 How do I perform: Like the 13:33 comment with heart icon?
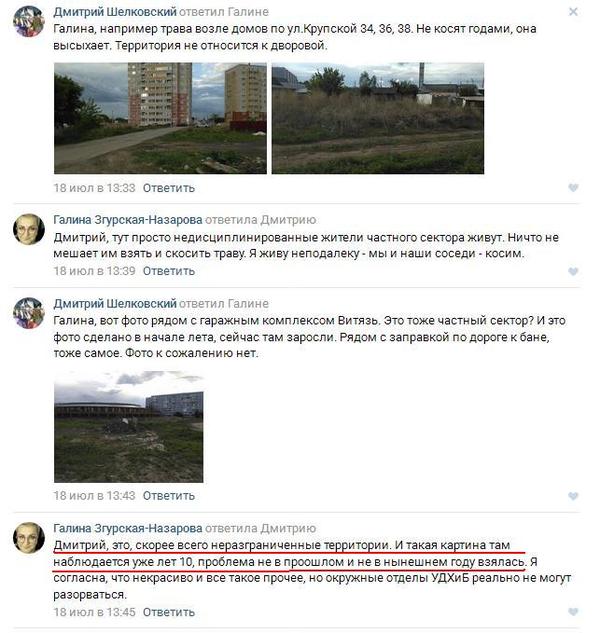click(x=573, y=188)
